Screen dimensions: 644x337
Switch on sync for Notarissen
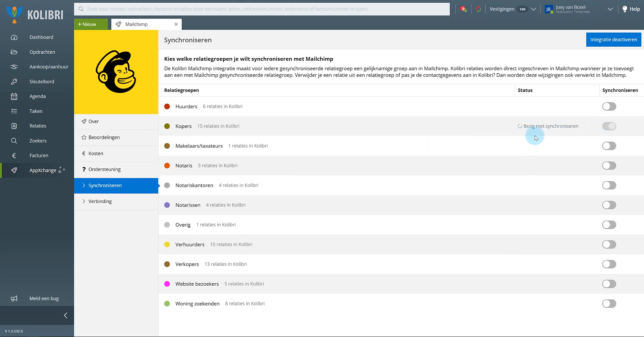tap(609, 205)
